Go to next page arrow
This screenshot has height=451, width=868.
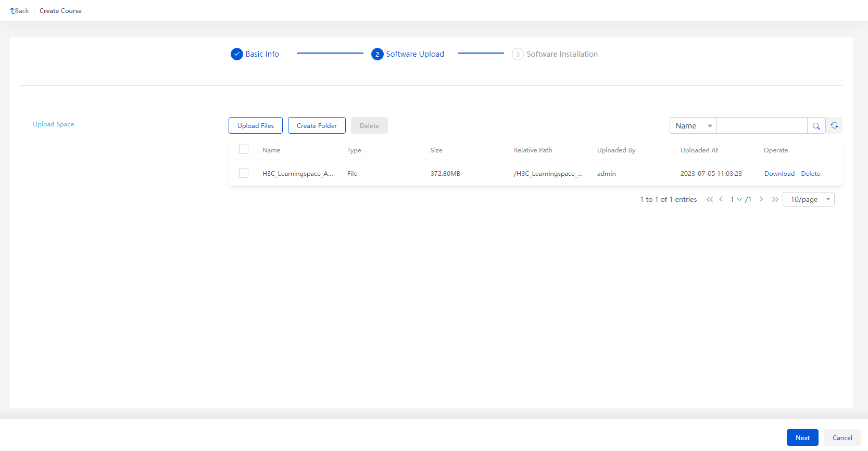(x=761, y=199)
